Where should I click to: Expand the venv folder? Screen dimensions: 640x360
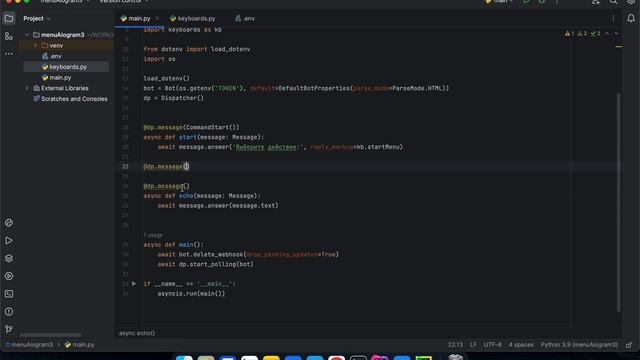pyautogui.click(x=36, y=46)
